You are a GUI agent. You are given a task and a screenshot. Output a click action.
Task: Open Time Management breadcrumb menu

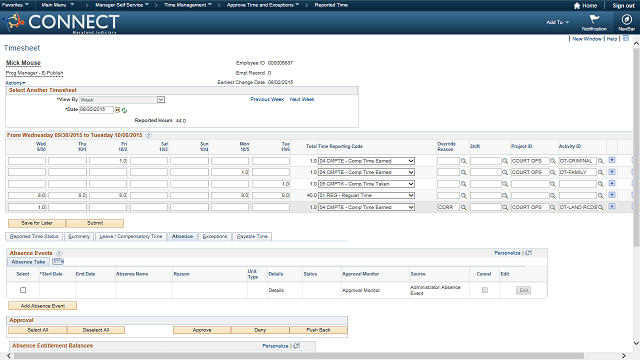click(188, 5)
